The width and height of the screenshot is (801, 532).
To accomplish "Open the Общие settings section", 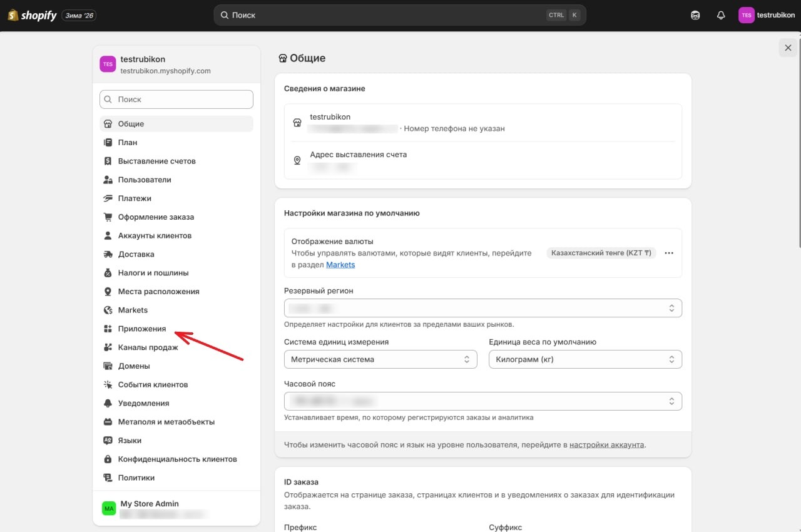I will click(x=176, y=124).
